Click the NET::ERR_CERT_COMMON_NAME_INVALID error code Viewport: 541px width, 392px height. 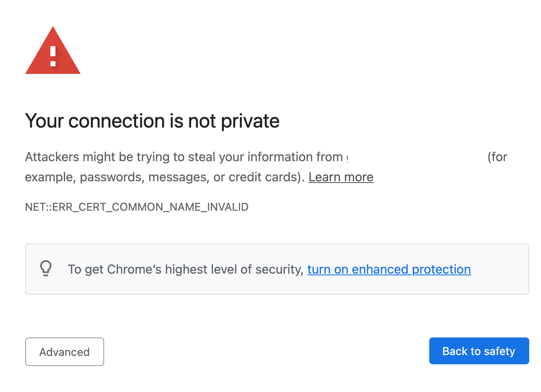pos(137,207)
